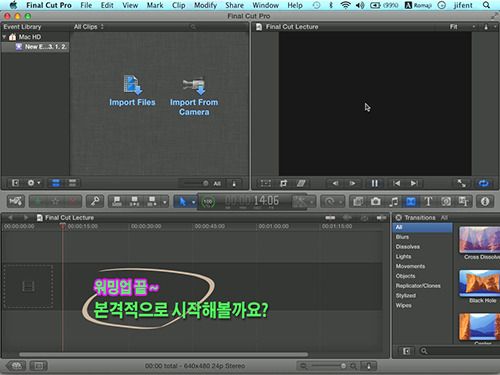Viewport: 500px width, 375px height.
Task: Click the connect clip to storyline button
Action: coord(117,201)
